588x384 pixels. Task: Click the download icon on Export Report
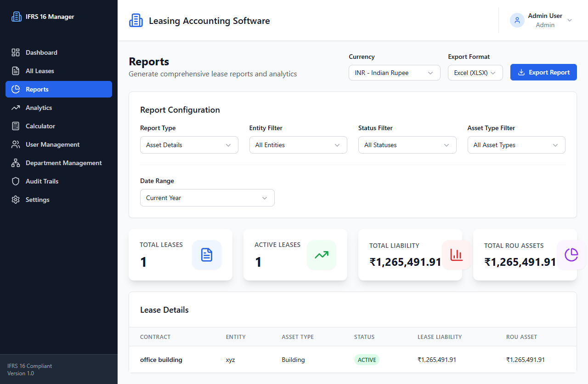pyautogui.click(x=521, y=72)
